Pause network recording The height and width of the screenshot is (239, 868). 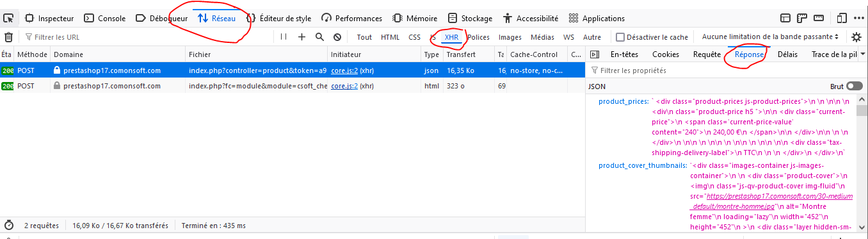[283, 37]
